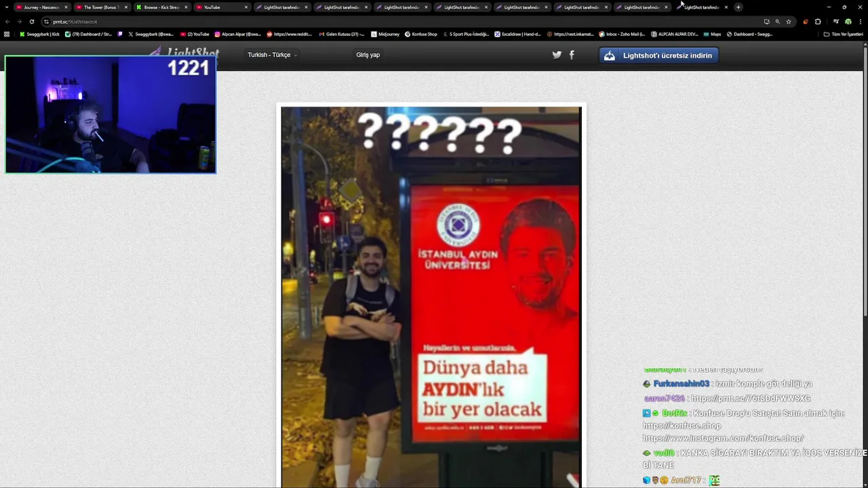868x488 pixels.
Task: Share via the Twitter bird icon
Action: (557, 55)
